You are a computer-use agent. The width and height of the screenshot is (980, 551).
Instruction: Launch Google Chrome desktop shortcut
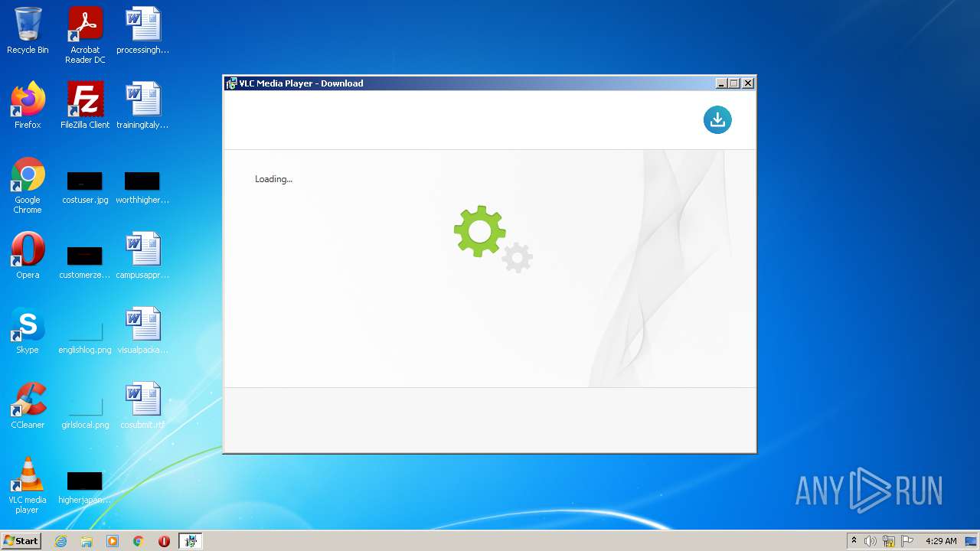tap(28, 186)
